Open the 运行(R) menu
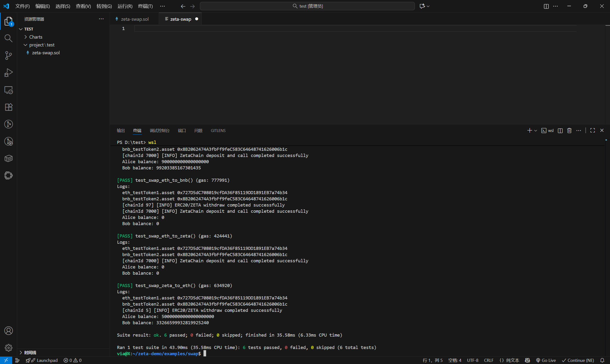610x364 pixels. (x=125, y=6)
